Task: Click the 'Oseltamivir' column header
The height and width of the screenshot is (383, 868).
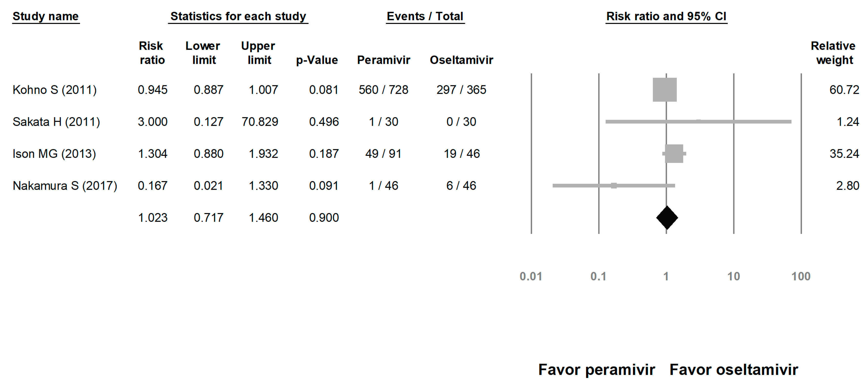Action: (461, 60)
